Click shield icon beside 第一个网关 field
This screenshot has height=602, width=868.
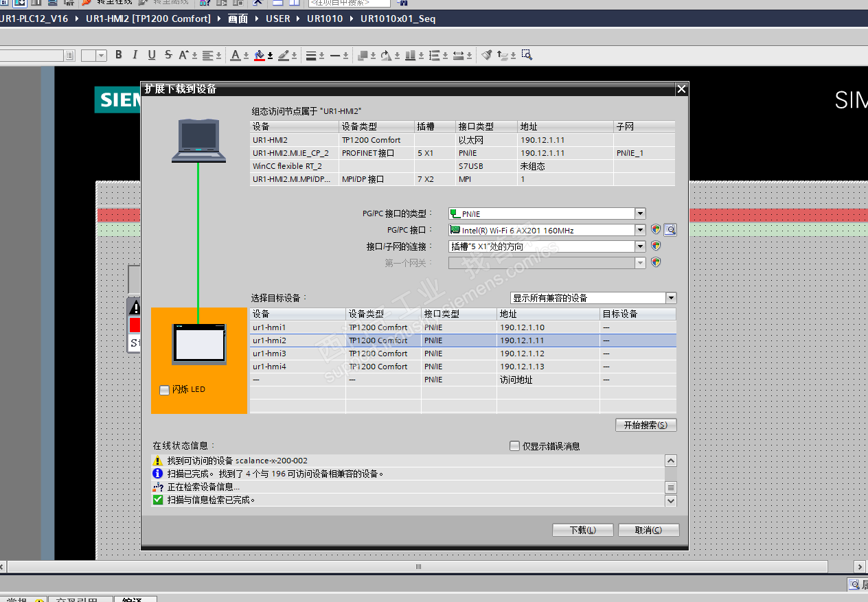[x=656, y=262]
